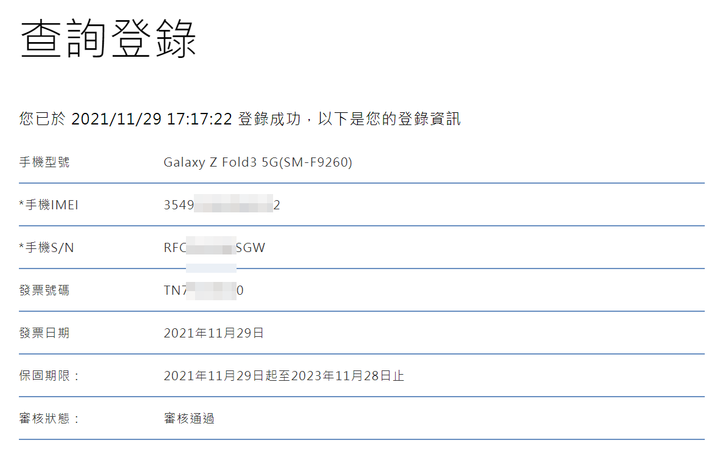Screen dimensions: 720x465
Task: Select the 發票日期 row label
Action: pyautogui.click(x=44, y=333)
